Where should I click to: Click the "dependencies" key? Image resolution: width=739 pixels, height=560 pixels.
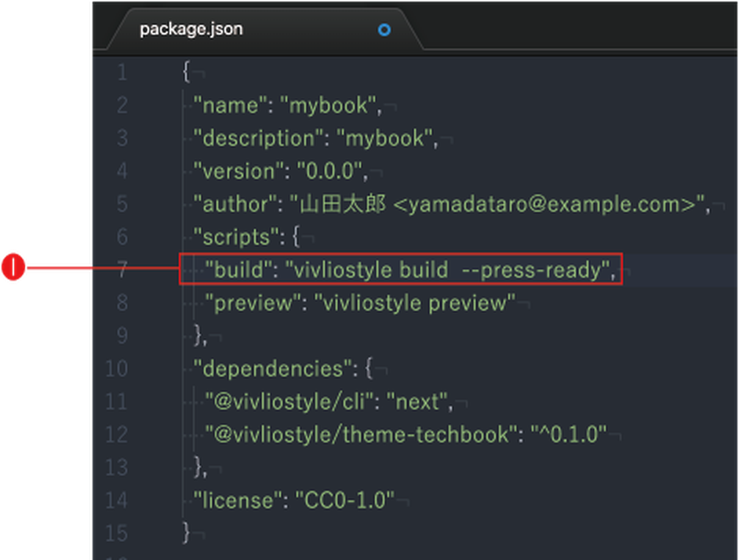tap(272, 369)
